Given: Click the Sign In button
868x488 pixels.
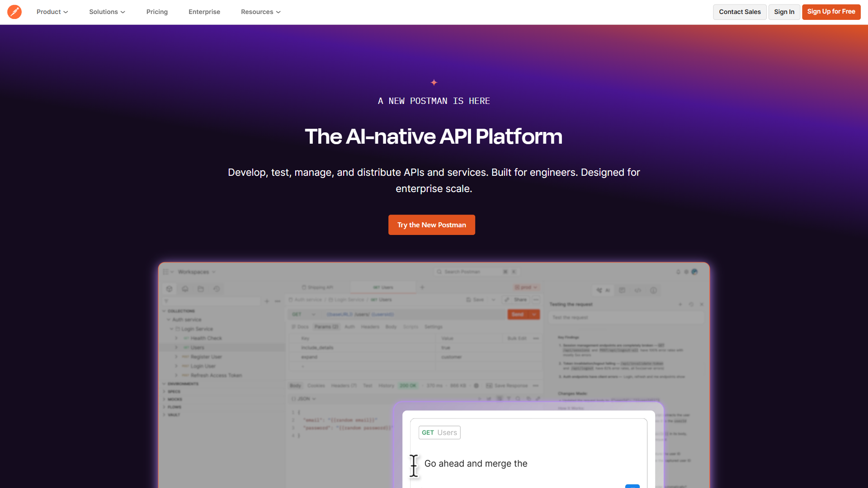Looking at the screenshot, I should click(784, 12).
